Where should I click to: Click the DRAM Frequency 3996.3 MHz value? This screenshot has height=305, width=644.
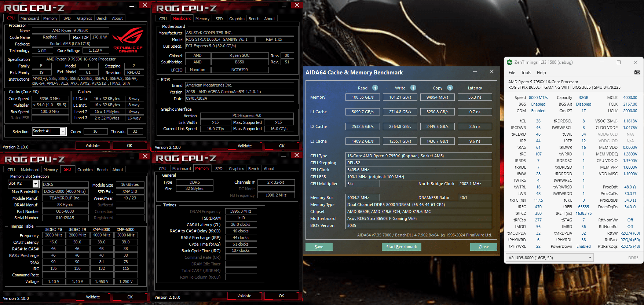[241, 212]
